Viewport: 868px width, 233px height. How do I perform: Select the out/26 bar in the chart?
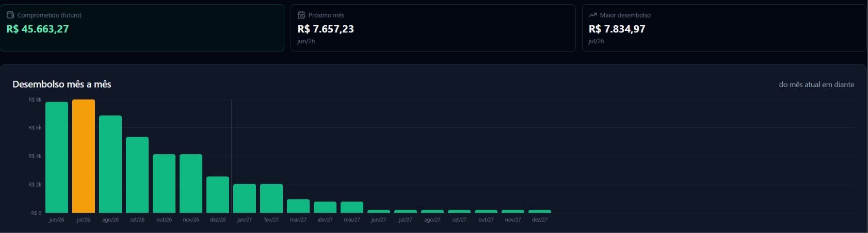[164, 184]
